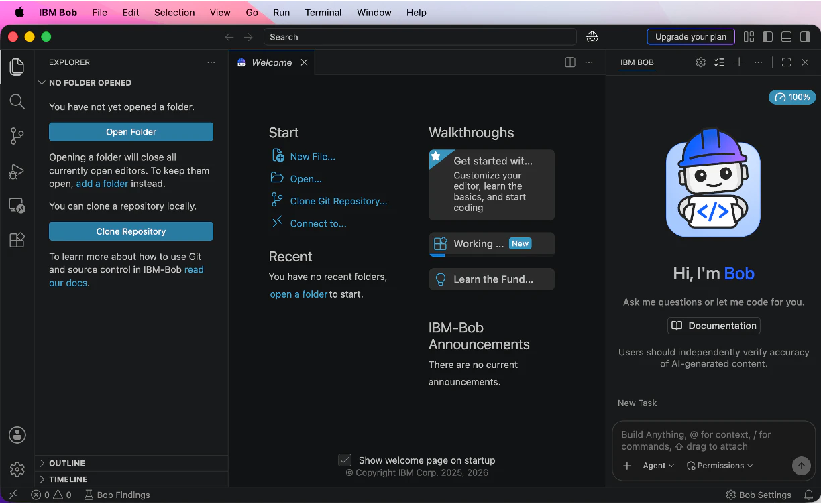The image size is (821, 504).
Task: Click the add a folder link
Action: point(102,184)
